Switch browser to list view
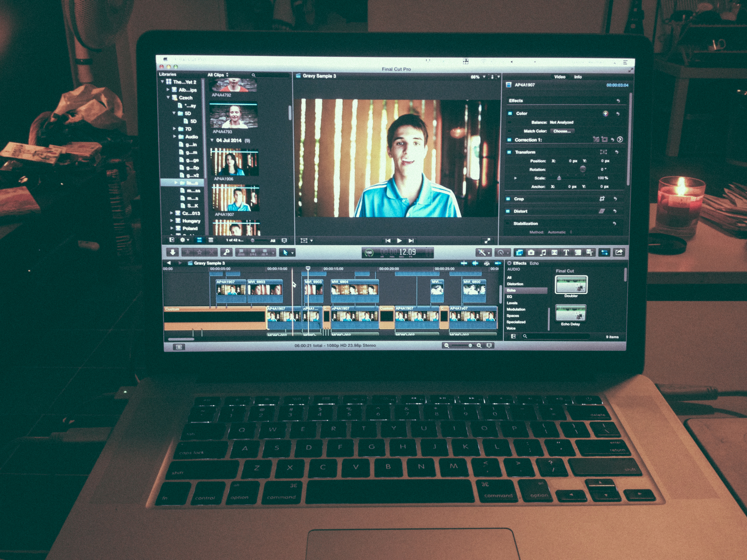This screenshot has height=560, width=747. pyautogui.click(x=211, y=240)
